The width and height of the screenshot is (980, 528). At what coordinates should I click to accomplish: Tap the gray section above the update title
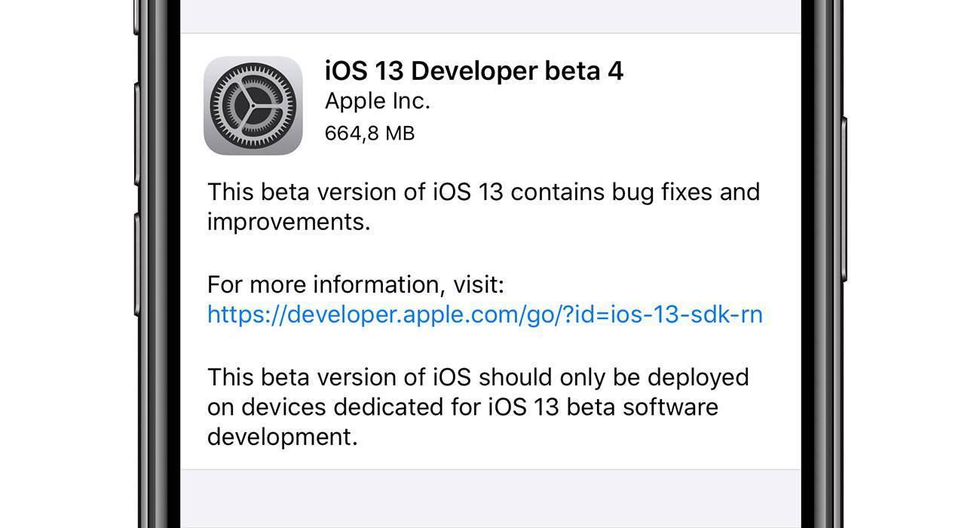(x=490, y=16)
